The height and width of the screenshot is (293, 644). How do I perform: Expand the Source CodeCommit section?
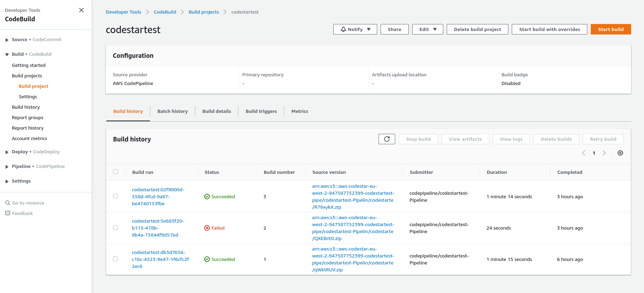(x=7, y=40)
